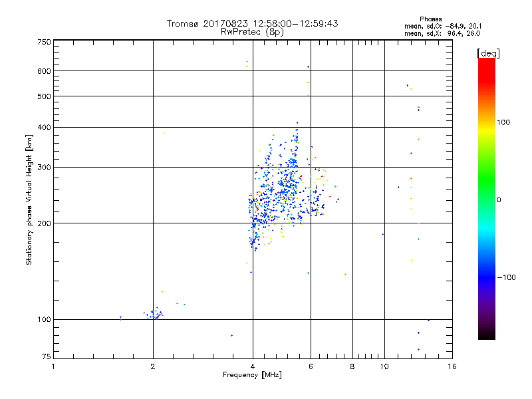532x399 pixels.
Task: Click the colorbar tick label '-100'
Action: pyautogui.click(x=506, y=277)
